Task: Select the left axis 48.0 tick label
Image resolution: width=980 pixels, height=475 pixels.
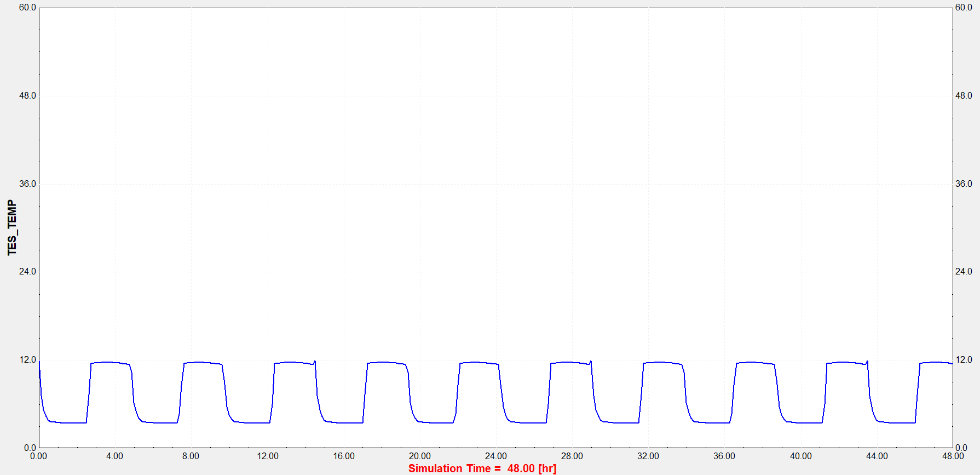Action: [27, 96]
